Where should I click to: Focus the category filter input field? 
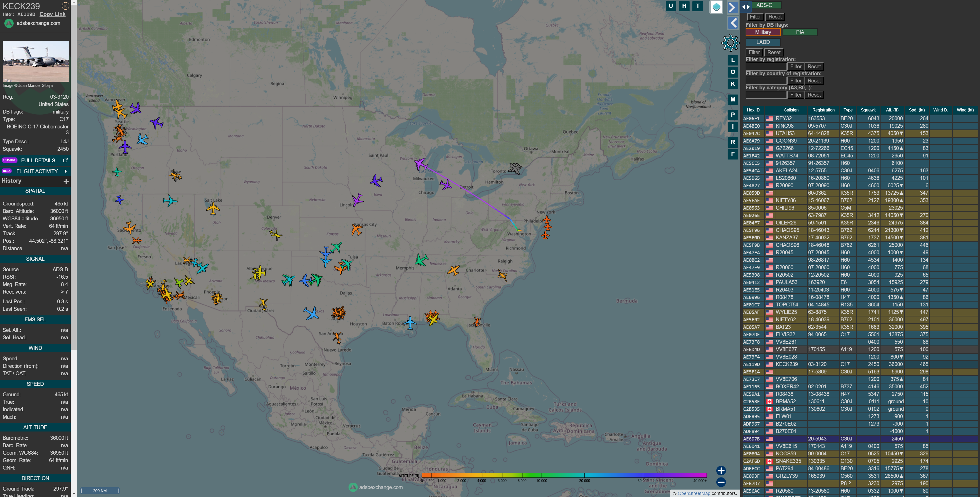point(766,95)
